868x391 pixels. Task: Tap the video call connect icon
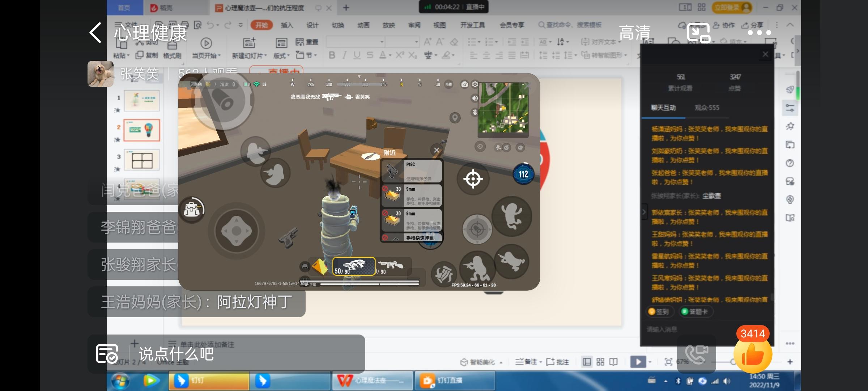696,354
